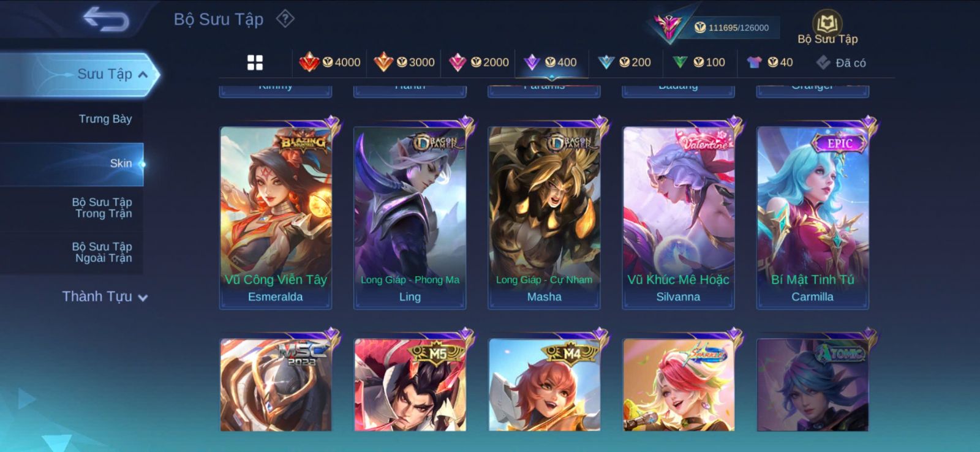Expand the Thành Tựu section
The height and width of the screenshot is (452, 980).
(x=105, y=296)
